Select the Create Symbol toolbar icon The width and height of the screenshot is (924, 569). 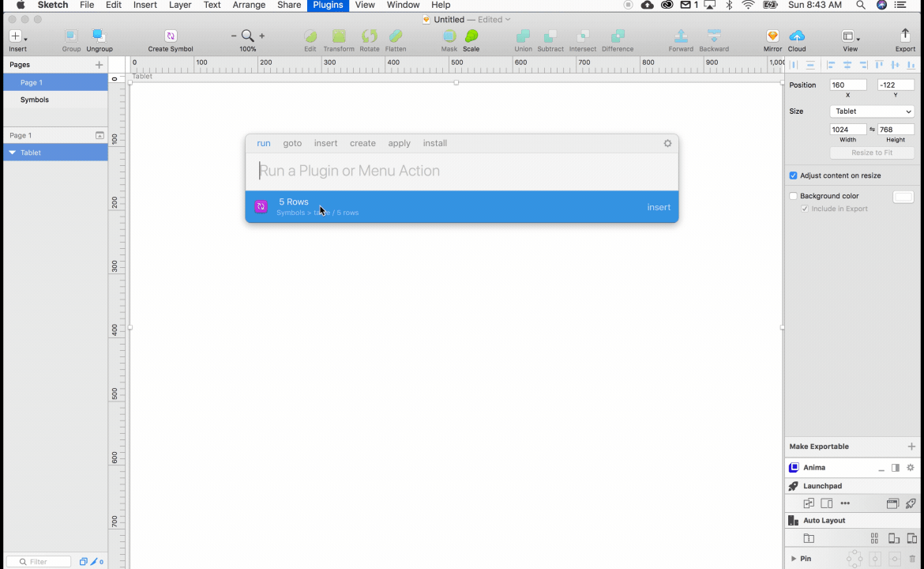(170, 36)
